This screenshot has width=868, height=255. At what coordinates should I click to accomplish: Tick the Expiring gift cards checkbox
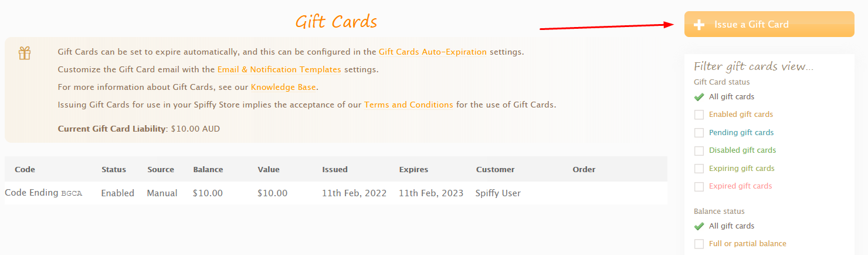click(x=699, y=169)
